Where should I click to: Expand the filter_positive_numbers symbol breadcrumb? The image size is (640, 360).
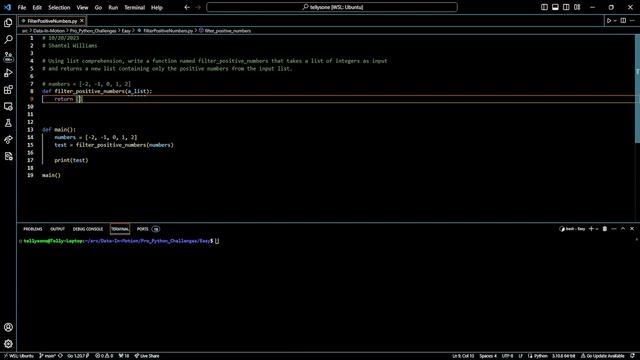(228, 31)
